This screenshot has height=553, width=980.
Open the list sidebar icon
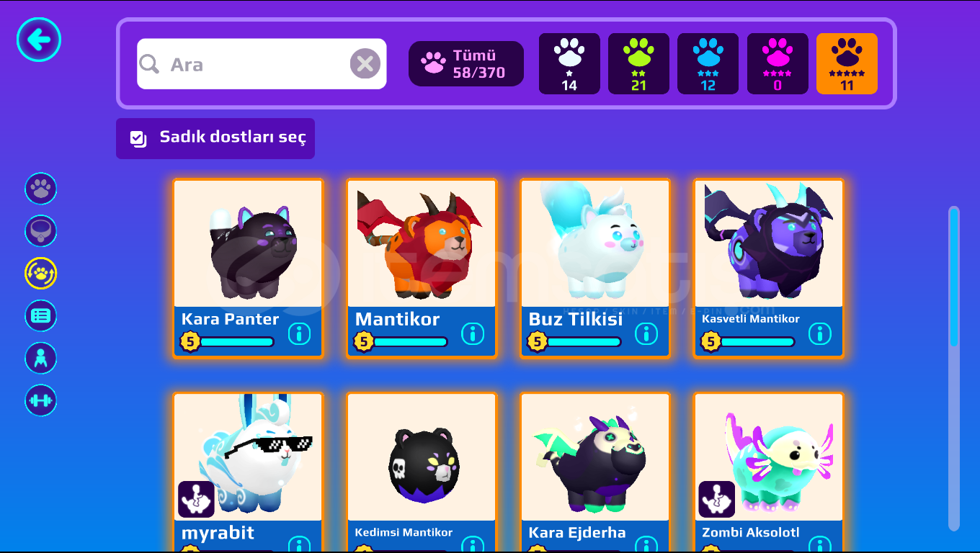click(x=41, y=316)
